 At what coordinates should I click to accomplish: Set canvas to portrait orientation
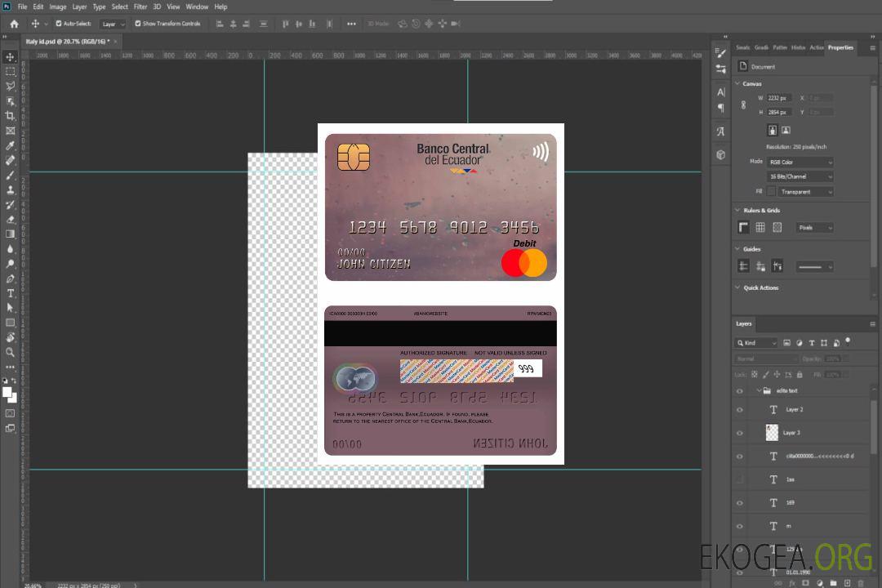pos(773,131)
